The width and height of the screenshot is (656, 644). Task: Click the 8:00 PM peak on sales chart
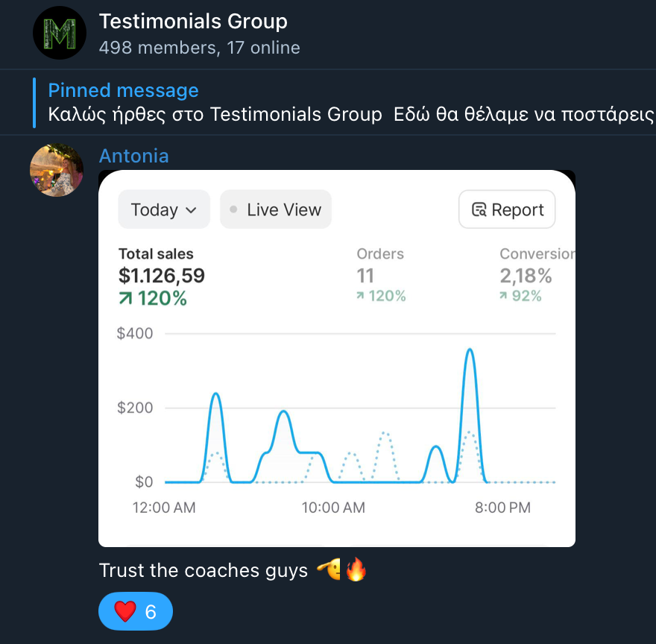(x=469, y=350)
